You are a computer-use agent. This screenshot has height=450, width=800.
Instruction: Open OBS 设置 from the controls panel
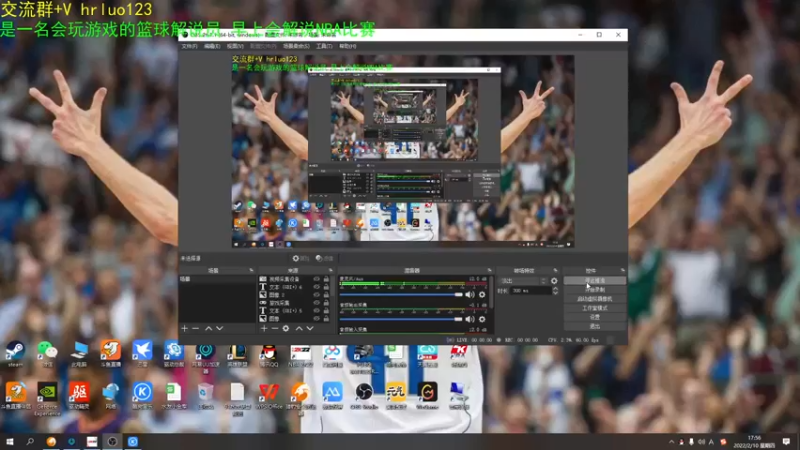point(595,317)
